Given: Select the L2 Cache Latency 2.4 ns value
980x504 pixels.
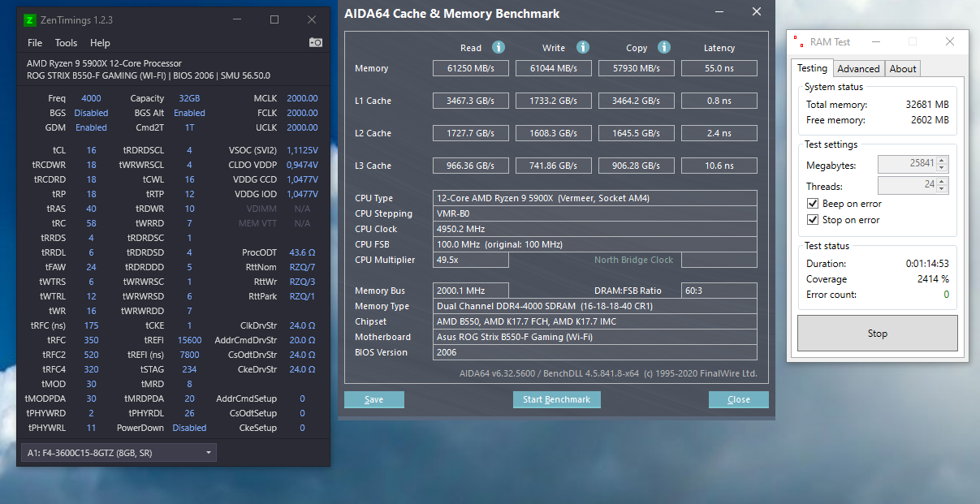Looking at the screenshot, I should coord(719,133).
